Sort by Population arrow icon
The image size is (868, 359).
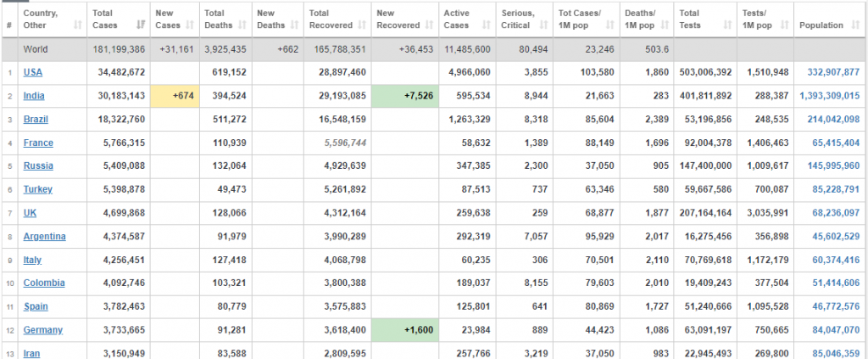(854, 25)
